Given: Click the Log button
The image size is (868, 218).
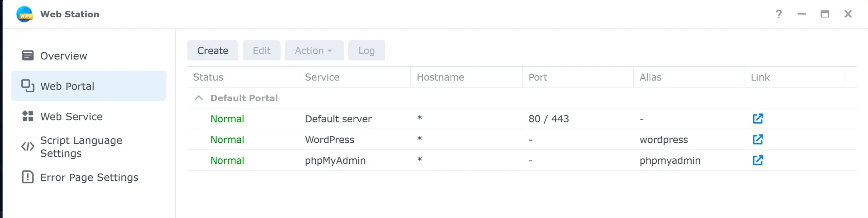Looking at the screenshot, I should [x=366, y=50].
